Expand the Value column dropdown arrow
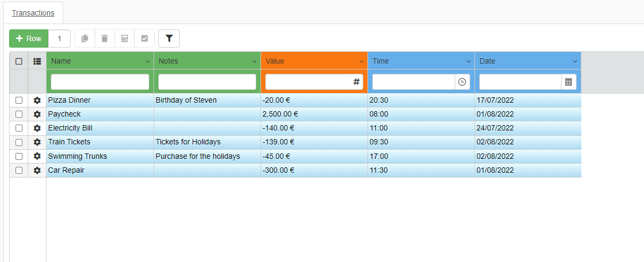644x262 pixels. [x=361, y=61]
